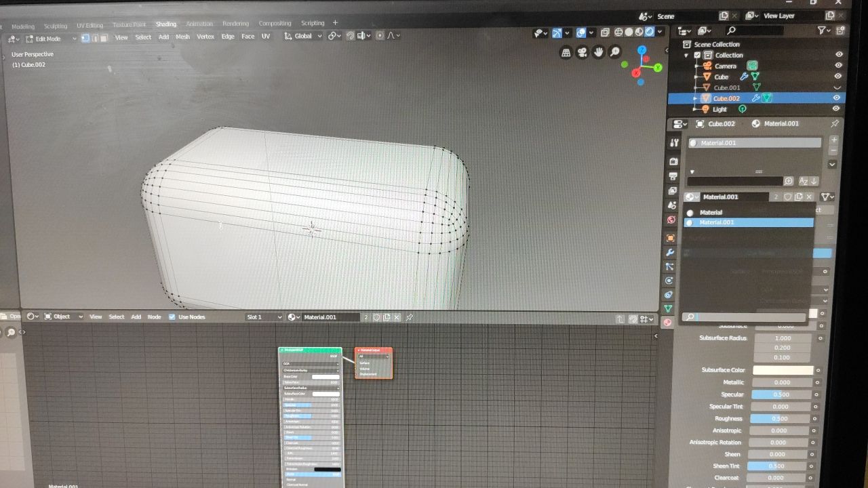Open the Edit Mode dropdown
Screen dimensions: 868x488
coord(52,39)
